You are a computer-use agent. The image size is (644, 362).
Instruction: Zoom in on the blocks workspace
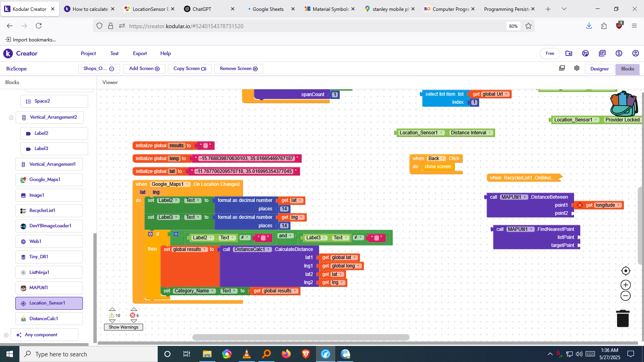pos(625,285)
